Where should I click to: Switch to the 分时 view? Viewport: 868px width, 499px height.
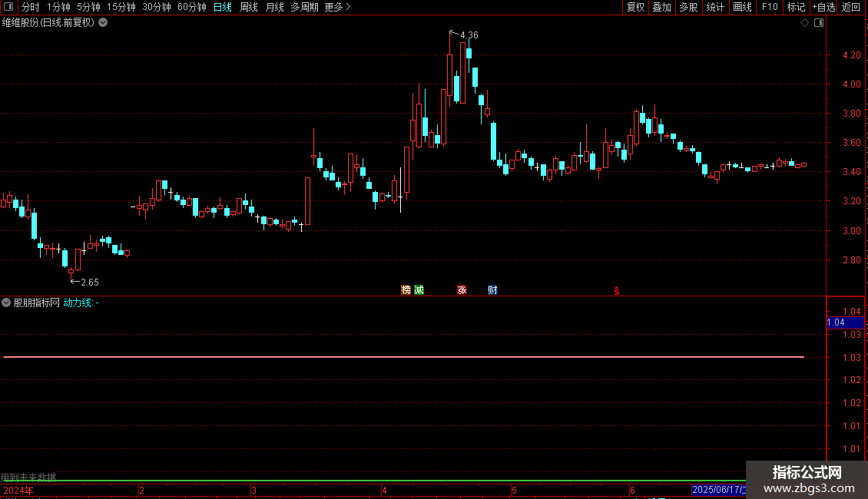click(x=31, y=7)
